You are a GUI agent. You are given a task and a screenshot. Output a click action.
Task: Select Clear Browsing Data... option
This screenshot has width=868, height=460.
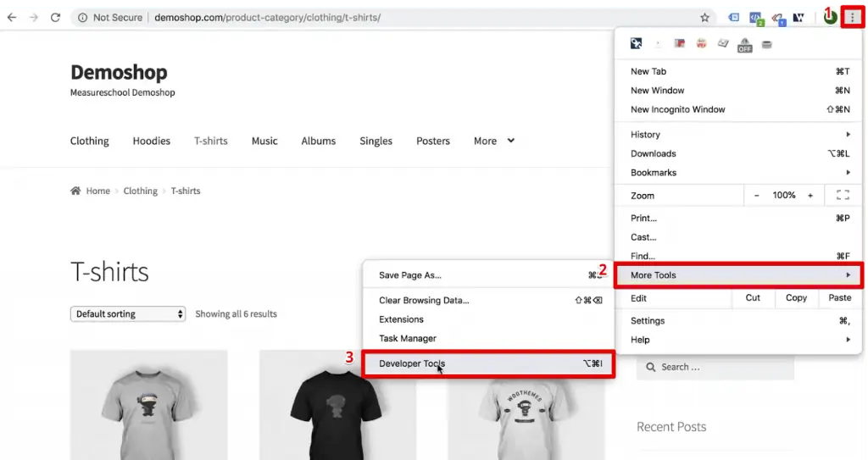pos(488,300)
